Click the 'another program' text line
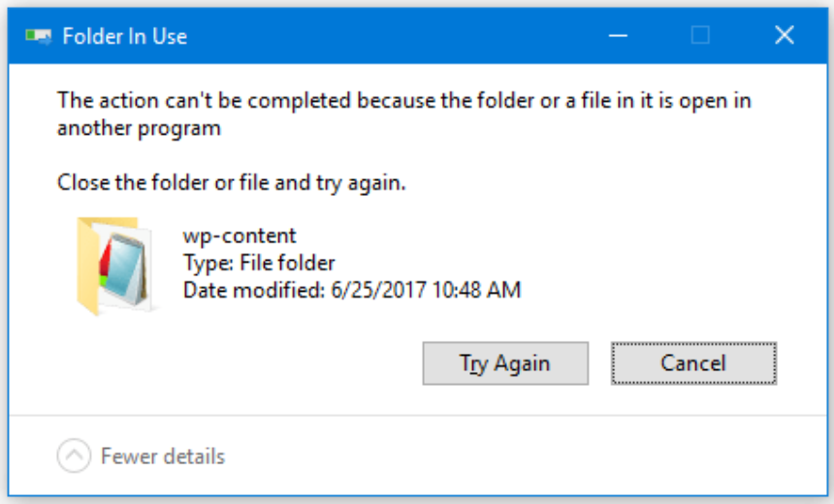The width and height of the screenshot is (834, 504). (139, 128)
